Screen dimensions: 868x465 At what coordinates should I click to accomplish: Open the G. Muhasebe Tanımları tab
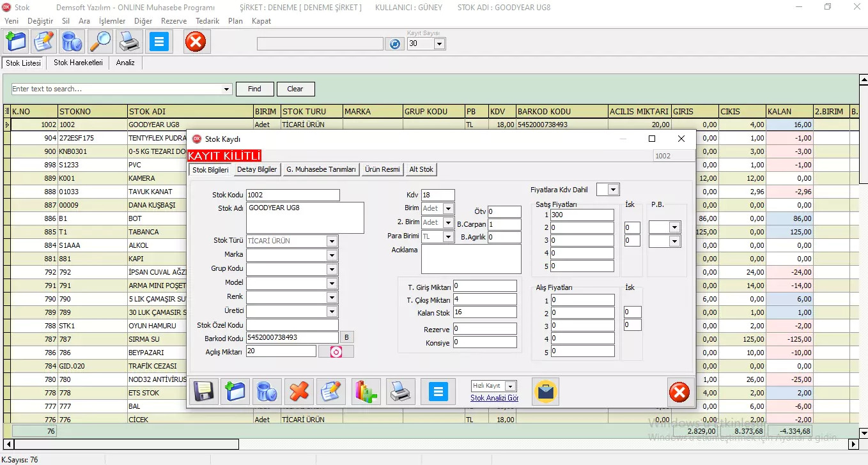point(321,169)
